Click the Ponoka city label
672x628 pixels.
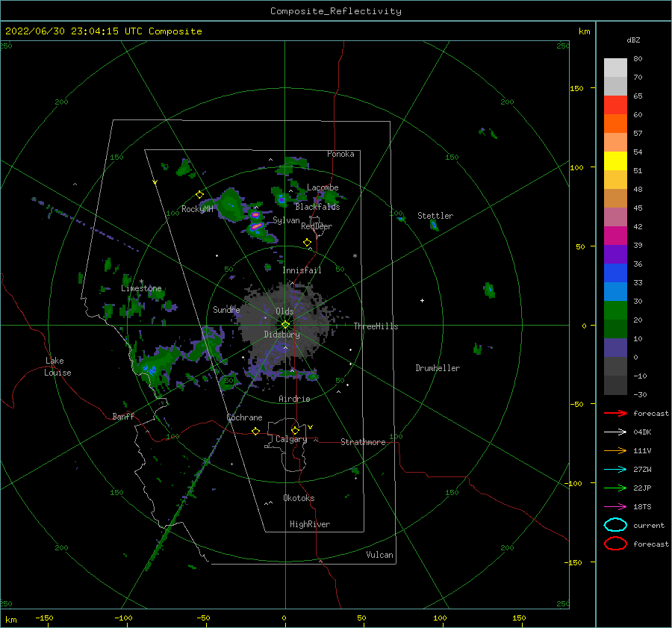pos(340,154)
